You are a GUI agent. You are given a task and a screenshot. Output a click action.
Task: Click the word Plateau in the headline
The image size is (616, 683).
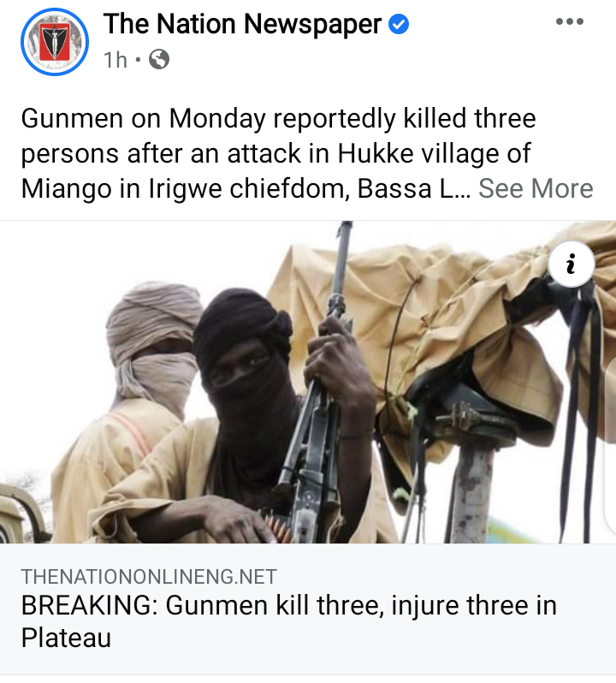click(x=66, y=638)
